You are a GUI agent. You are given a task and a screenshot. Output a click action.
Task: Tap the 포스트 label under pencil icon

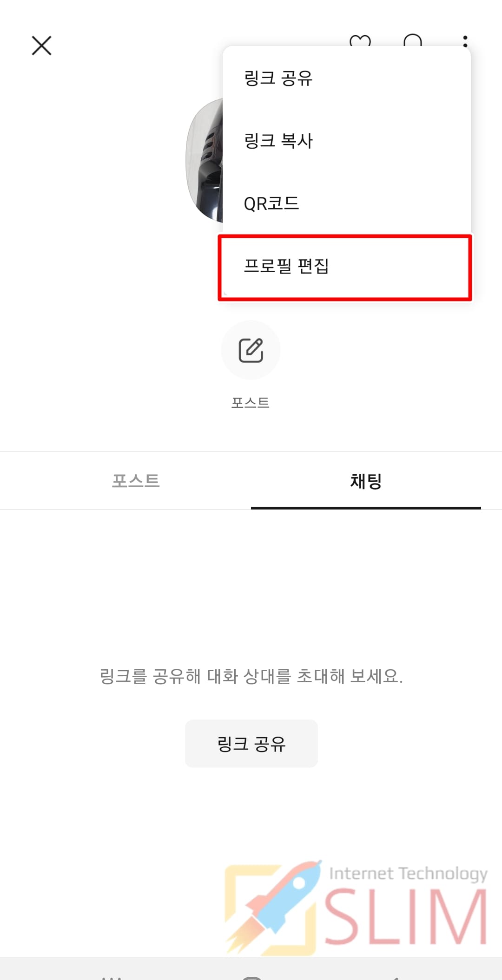[x=251, y=402]
